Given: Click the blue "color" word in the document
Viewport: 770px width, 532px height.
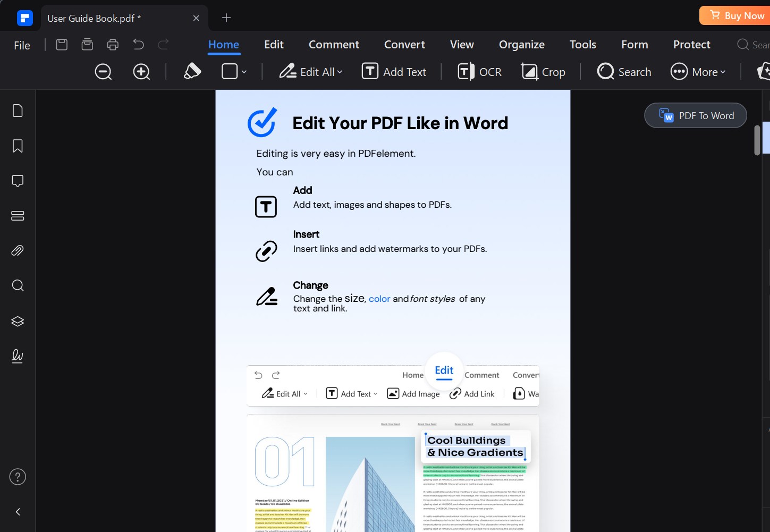Looking at the screenshot, I should [379, 299].
